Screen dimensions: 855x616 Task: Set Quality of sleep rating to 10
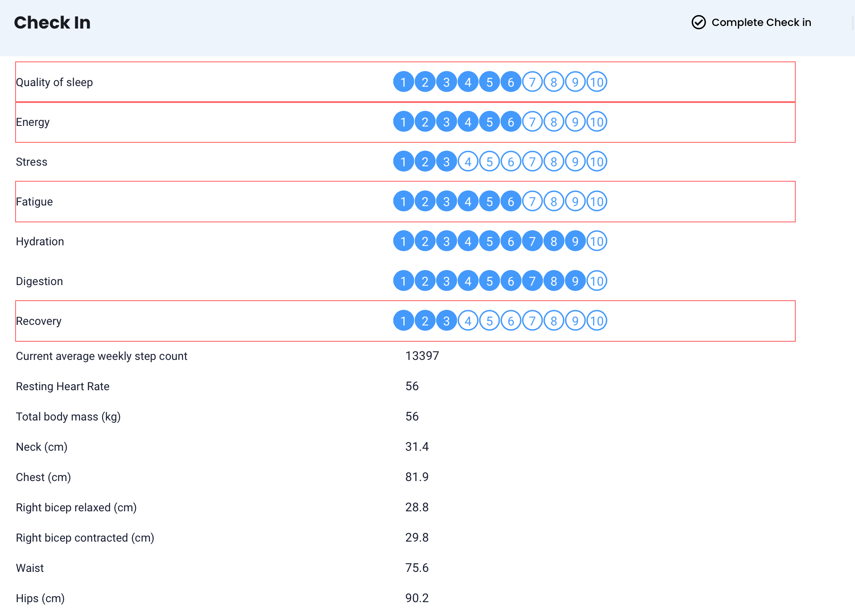597,82
